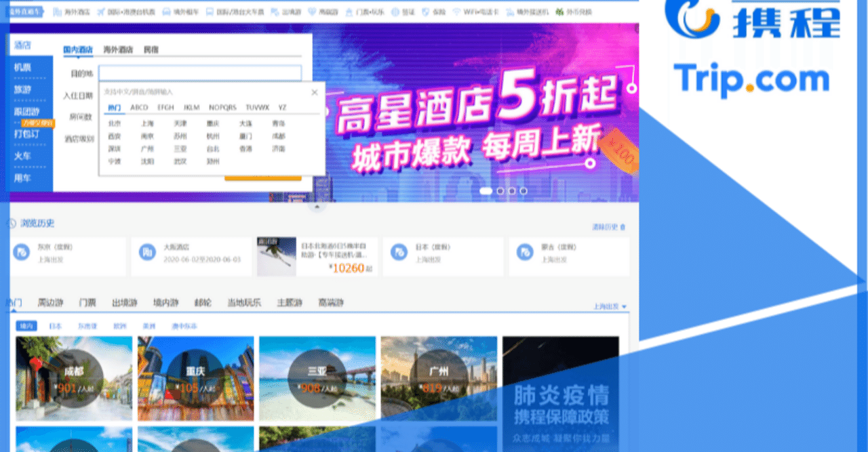This screenshot has height=452, width=868.
Task: Choose 香港 in the city picker
Action: pyautogui.click(x=245, y=148)
